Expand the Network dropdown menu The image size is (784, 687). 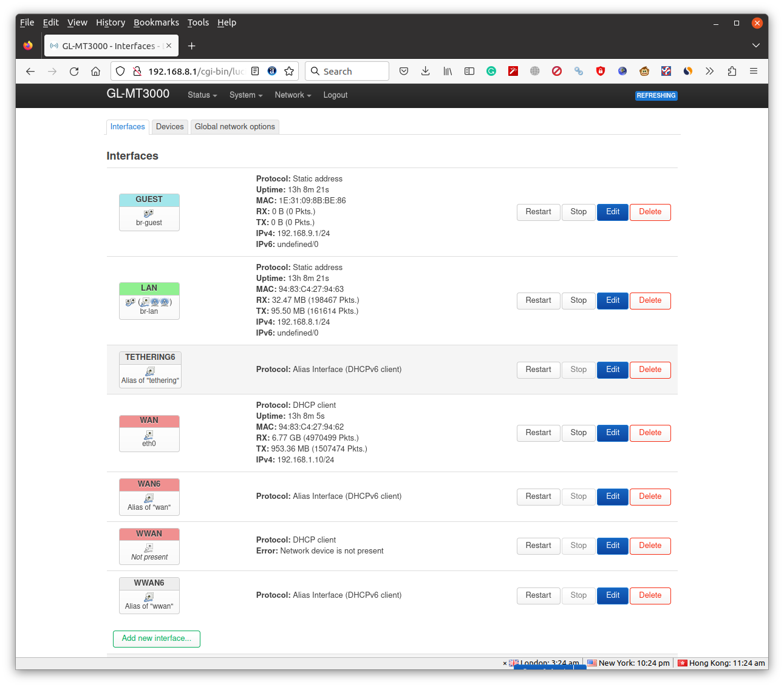293,95
